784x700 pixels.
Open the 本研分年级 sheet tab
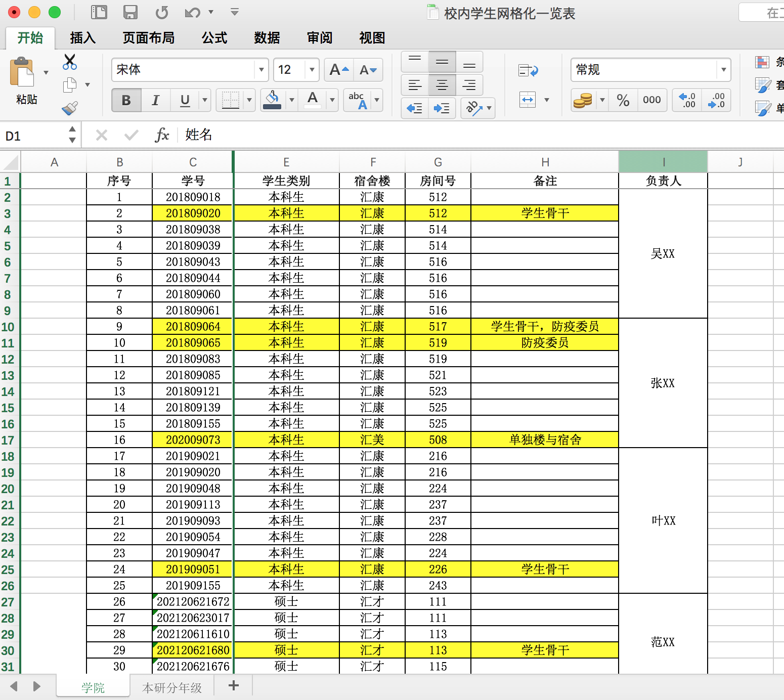(172, 687)
